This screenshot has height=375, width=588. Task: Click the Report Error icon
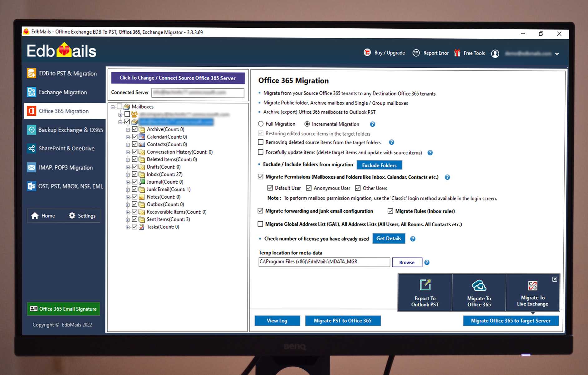416,53
